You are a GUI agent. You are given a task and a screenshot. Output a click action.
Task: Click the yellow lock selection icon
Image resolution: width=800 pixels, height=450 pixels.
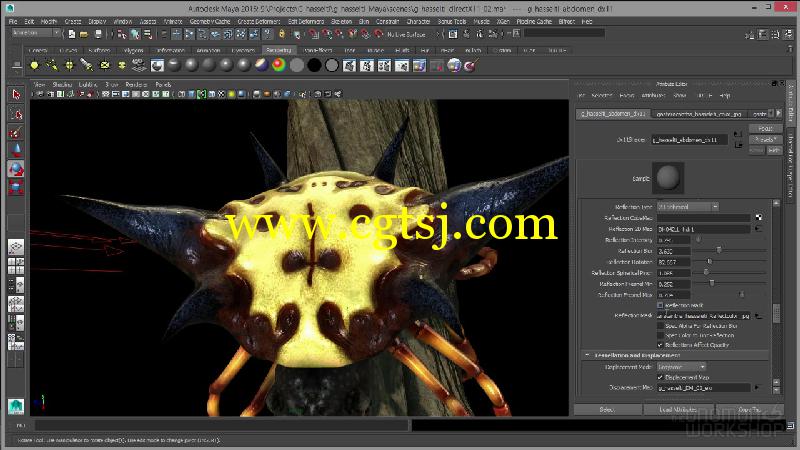pyautogui.click(x=282, y=34)
